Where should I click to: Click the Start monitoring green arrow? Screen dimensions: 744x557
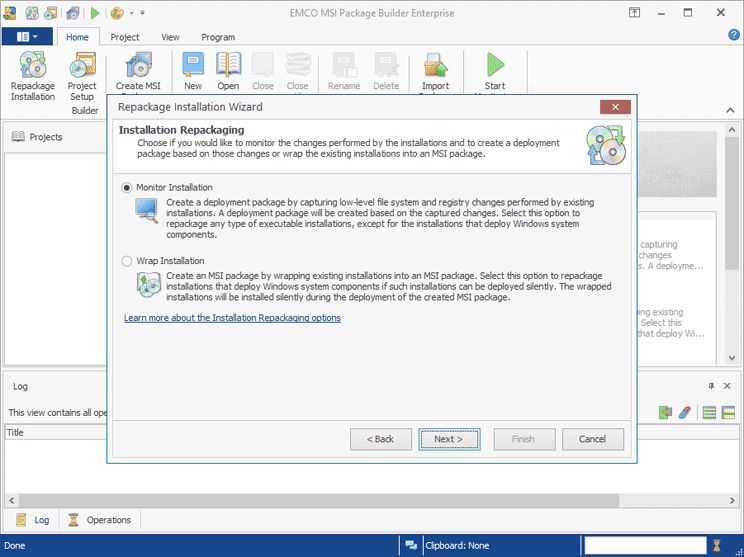pyautogui.click(x=494, y=65)
